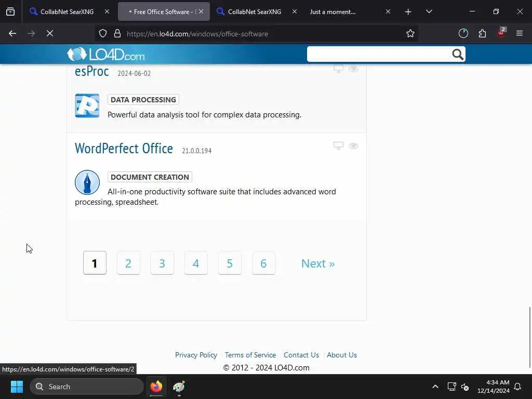Click the monitor icon in the WordPerfect Office row
Image resolution: width=532 pixels, height=399 pixels.
[x=338, y=145]
